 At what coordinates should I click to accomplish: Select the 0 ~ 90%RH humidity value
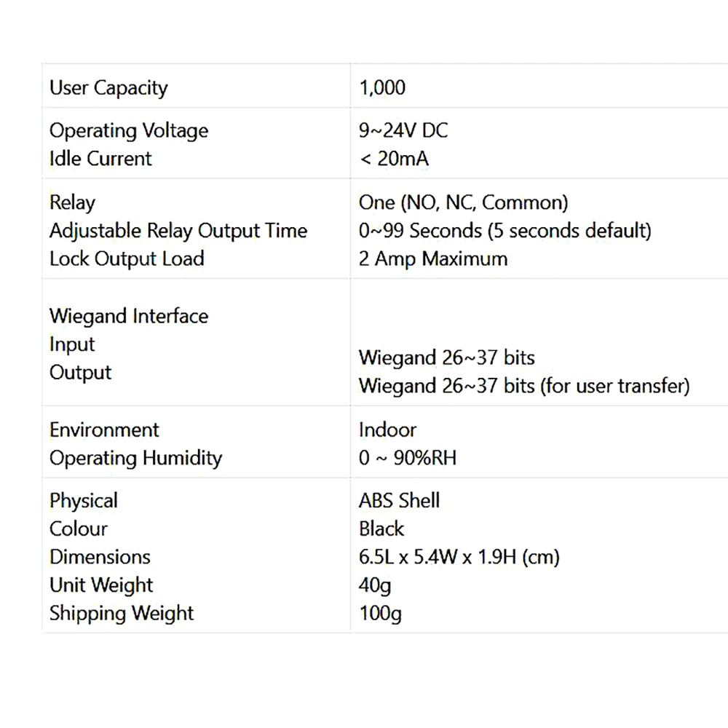click(x=408, y=458)
